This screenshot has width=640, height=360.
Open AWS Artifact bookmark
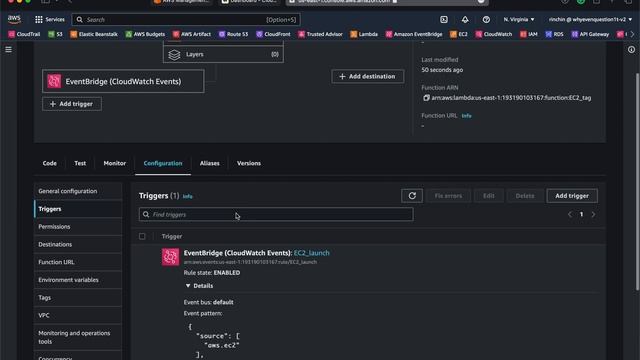192,34
